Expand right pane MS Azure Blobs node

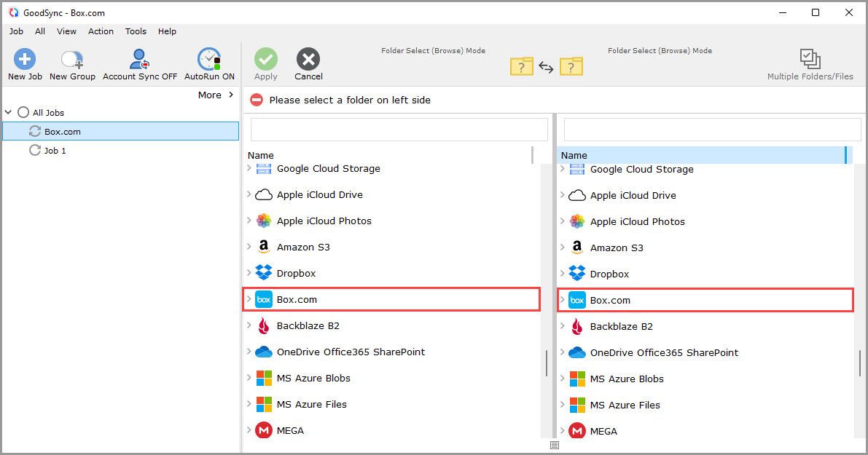[563, 378]
